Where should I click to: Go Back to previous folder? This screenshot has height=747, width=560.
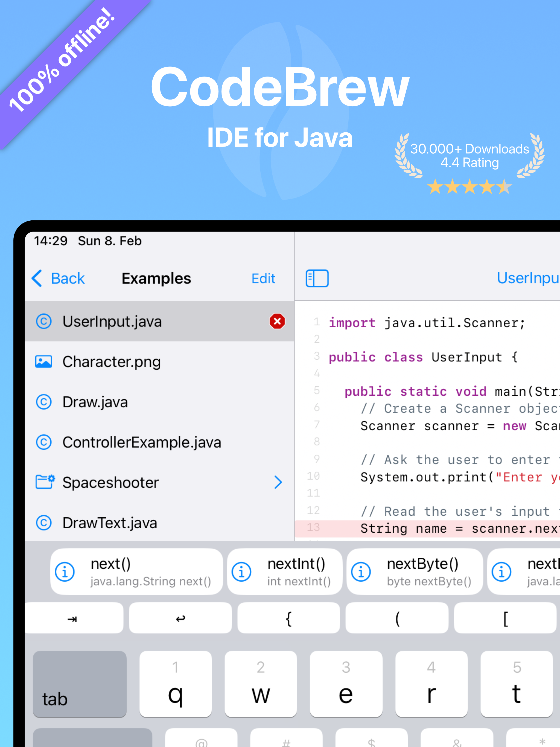coord(68,278)
